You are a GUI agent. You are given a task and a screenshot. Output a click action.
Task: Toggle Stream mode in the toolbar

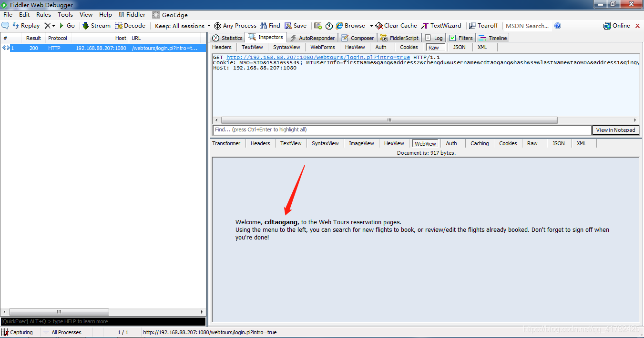pyautogui.click(x=96, y=26)
